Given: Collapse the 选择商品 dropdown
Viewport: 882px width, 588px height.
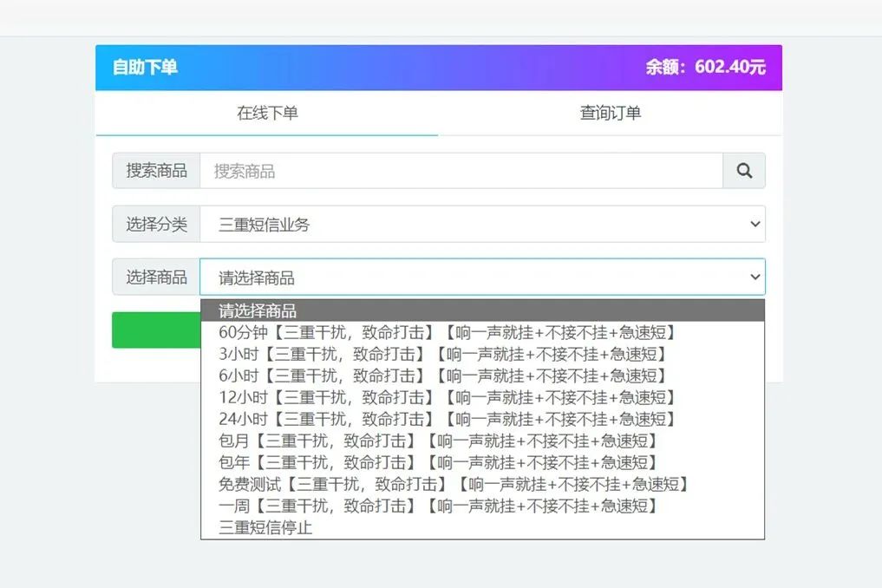Looking at the screenshot, I should click(482, 277).
